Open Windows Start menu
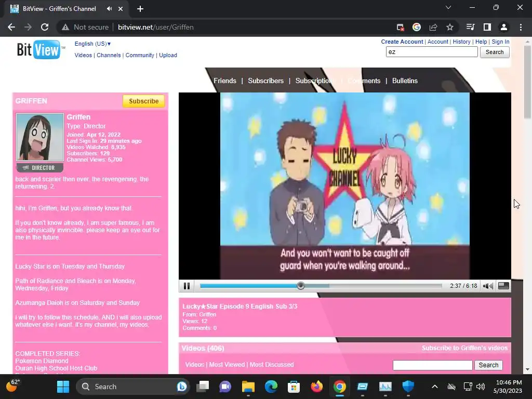This screenshot has height=399, width=532. (x=63, y=387)
